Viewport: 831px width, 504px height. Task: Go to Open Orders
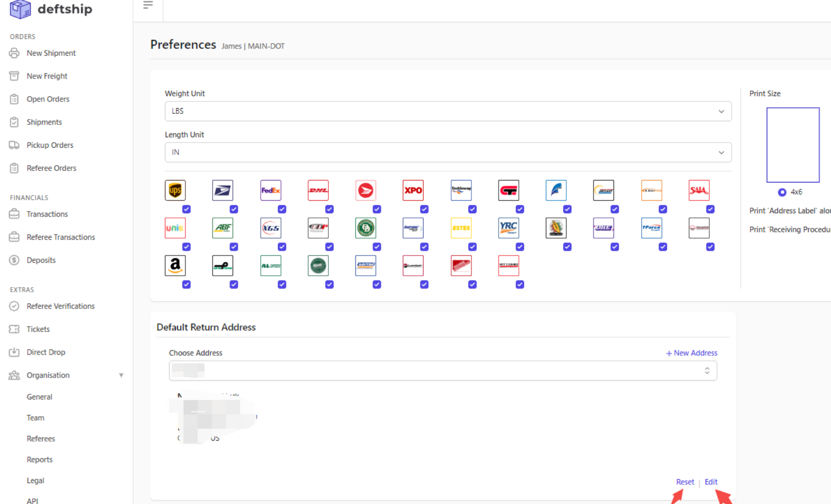click(48, 99)
